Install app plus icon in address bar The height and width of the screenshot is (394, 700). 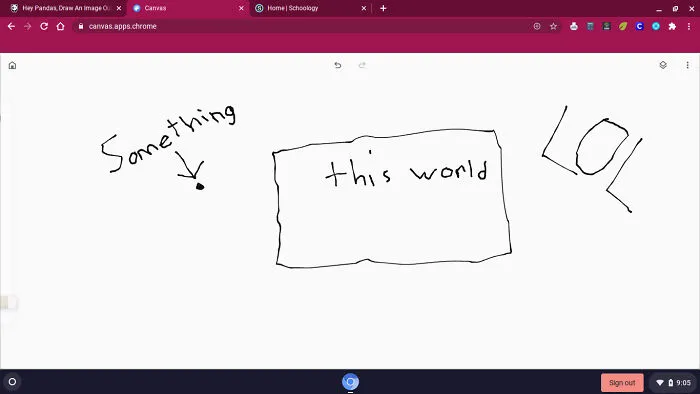tap(537, 26)
